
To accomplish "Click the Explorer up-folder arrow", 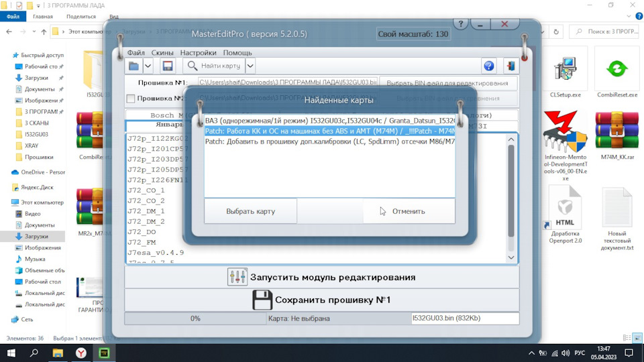I will coord(44,32).
